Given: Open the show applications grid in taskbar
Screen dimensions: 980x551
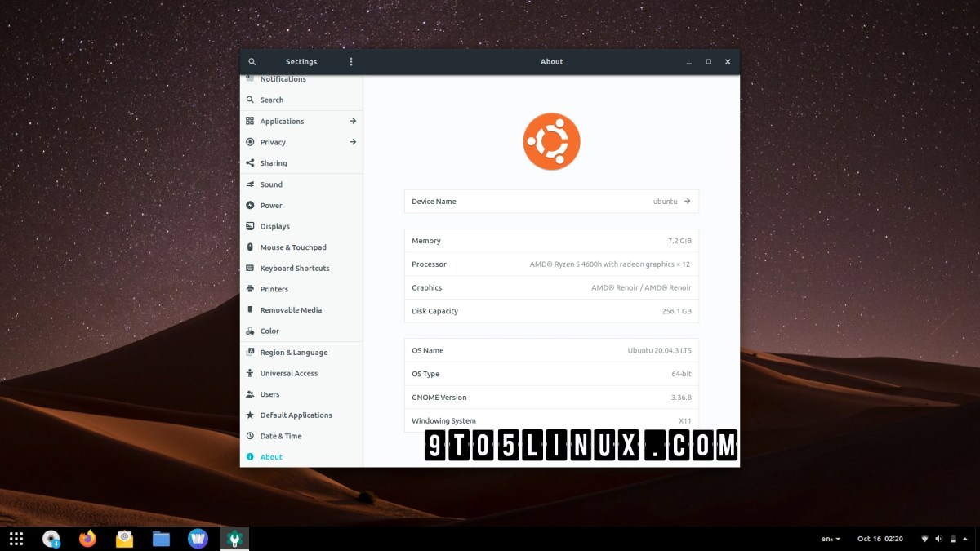Looking at the screenshot, I should coord(16,539).
